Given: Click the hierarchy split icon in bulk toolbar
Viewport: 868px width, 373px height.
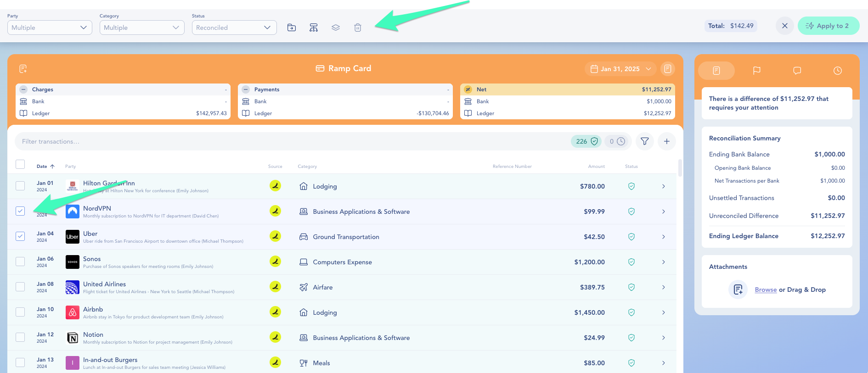Looking at the screenshot, I should coord(314,28).
